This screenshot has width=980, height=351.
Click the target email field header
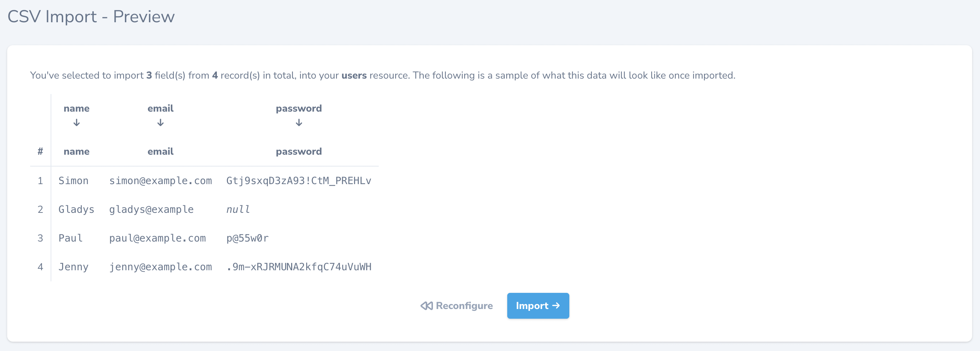click(160, 151)
